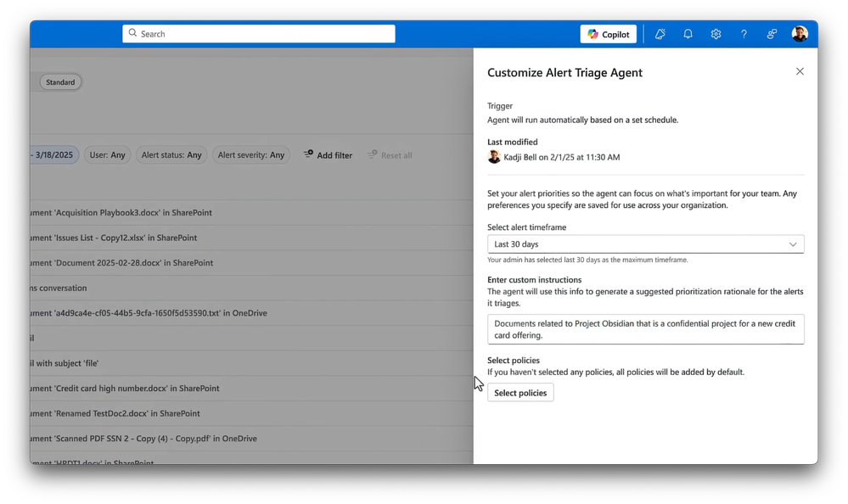Open the settings gear icon
This screenshot has height=504, width=848.
pyautogui.click(x=716, y=34)
